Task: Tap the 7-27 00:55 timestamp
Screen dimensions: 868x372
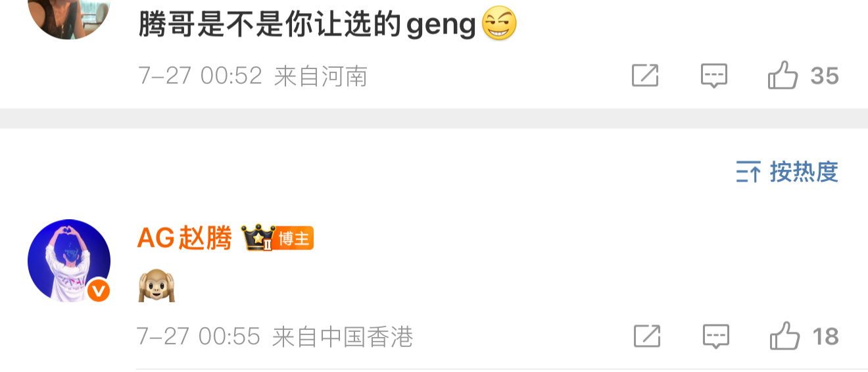Action: [199, 337]
